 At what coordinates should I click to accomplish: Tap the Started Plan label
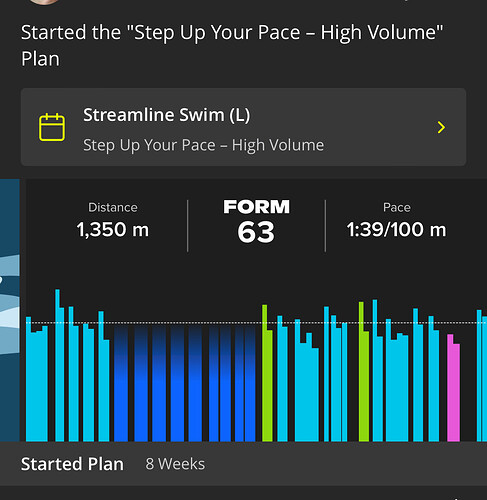click(x=72, y=464)
